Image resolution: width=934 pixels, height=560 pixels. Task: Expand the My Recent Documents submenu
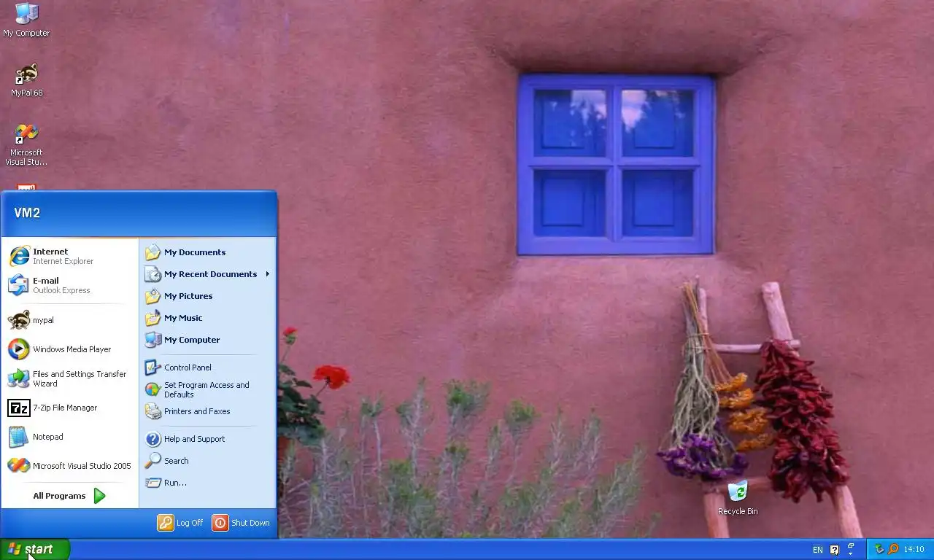tap(207, 274)
